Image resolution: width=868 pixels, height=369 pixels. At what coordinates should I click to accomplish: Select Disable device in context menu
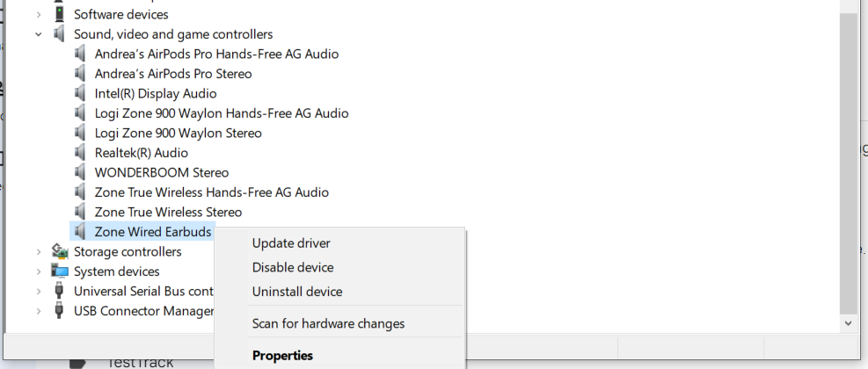click(x=293, y=267)
